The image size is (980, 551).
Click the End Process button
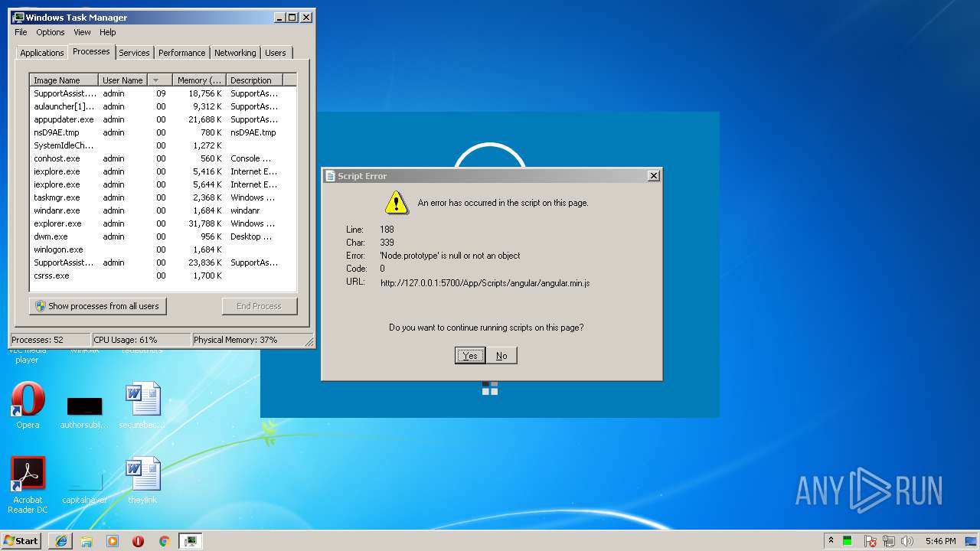tap(259, 306)
